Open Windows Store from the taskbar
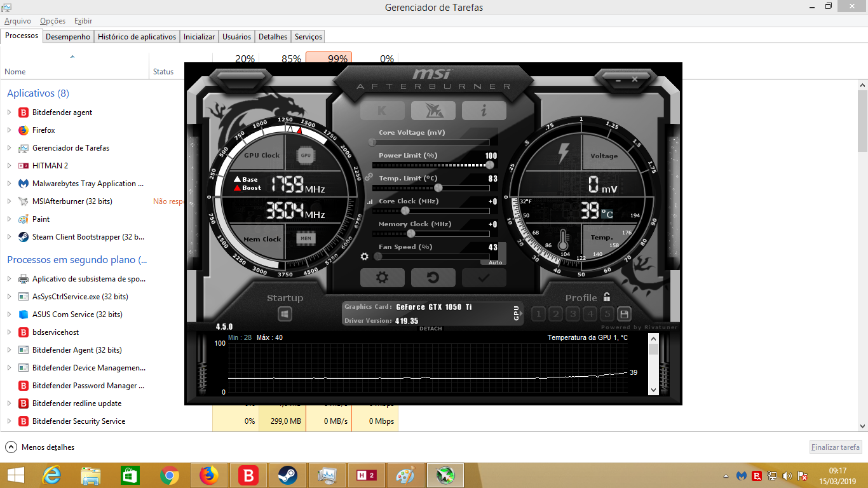Screen dimensions: 868x488 [130, 475]
